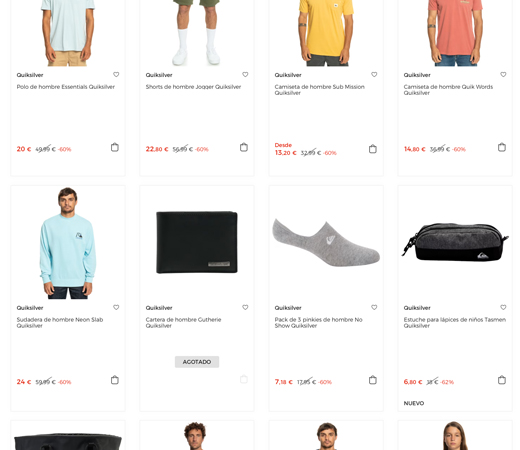The height and width of the screenshot is (450, 520).
Task: Open the grey pencil case image
Action: (x=455, y=242)
